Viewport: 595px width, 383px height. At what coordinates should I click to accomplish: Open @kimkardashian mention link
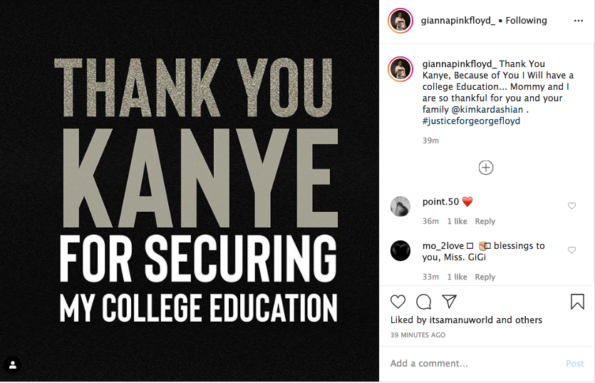[x=487, y=109]
